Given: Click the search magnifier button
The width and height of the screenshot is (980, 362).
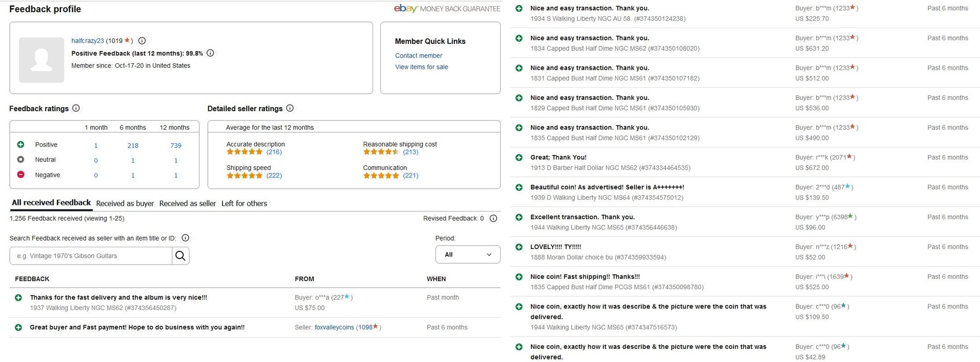Looking at the screenshot, I should pos(180,256).
